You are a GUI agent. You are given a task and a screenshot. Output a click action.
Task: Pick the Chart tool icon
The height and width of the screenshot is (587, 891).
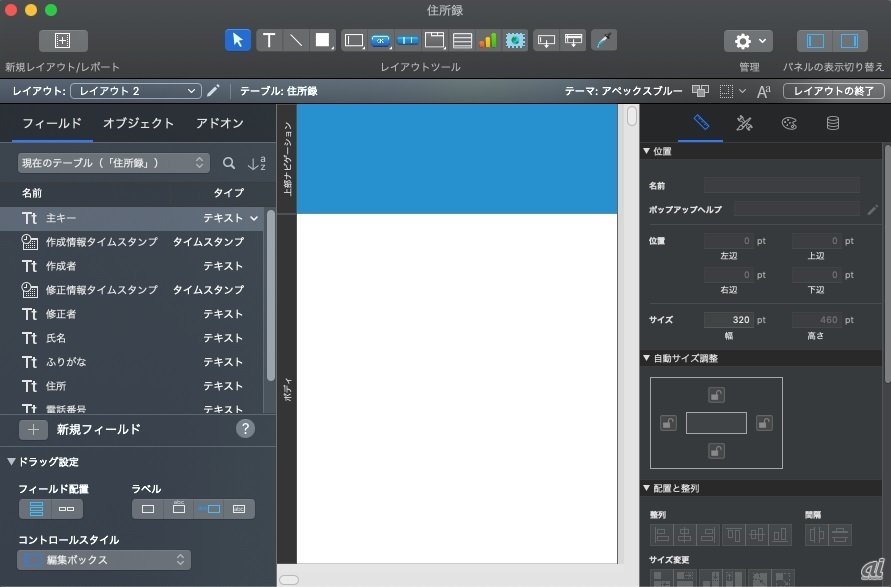488,40
